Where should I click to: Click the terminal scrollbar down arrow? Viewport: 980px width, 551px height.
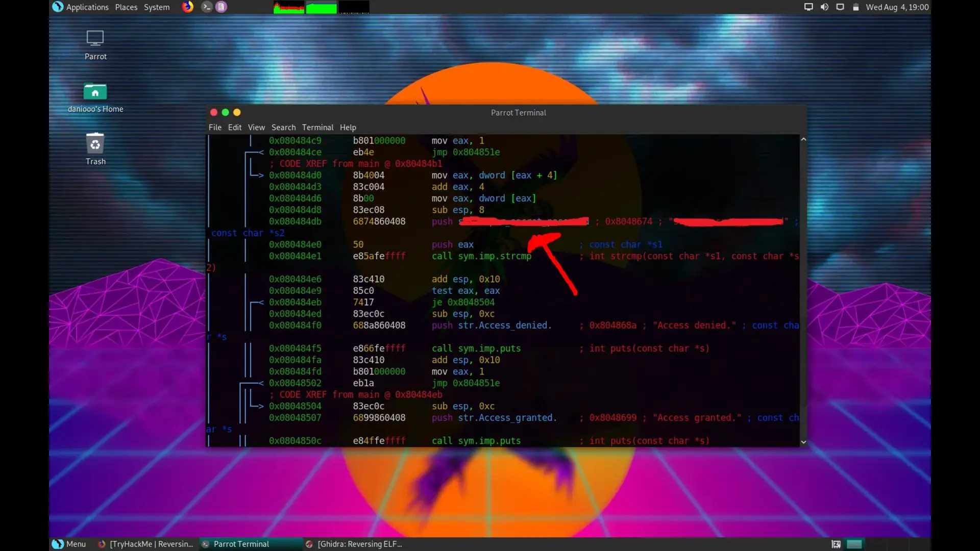coord(803,442)
